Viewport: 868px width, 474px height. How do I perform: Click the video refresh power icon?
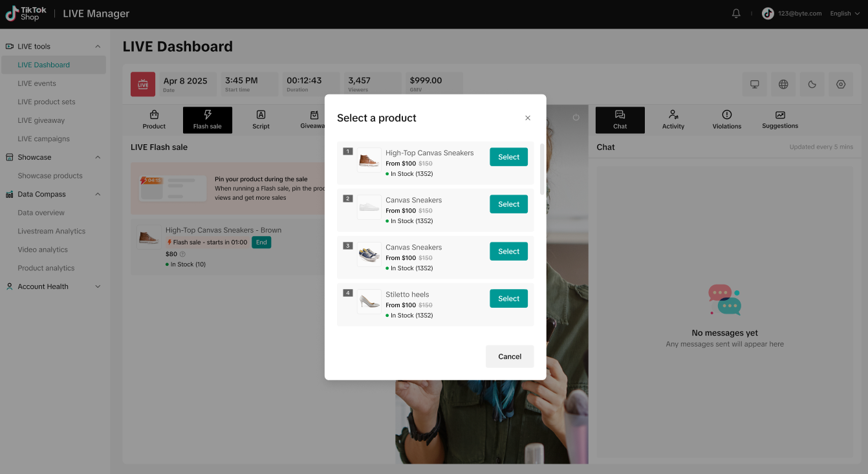(576, 117)
